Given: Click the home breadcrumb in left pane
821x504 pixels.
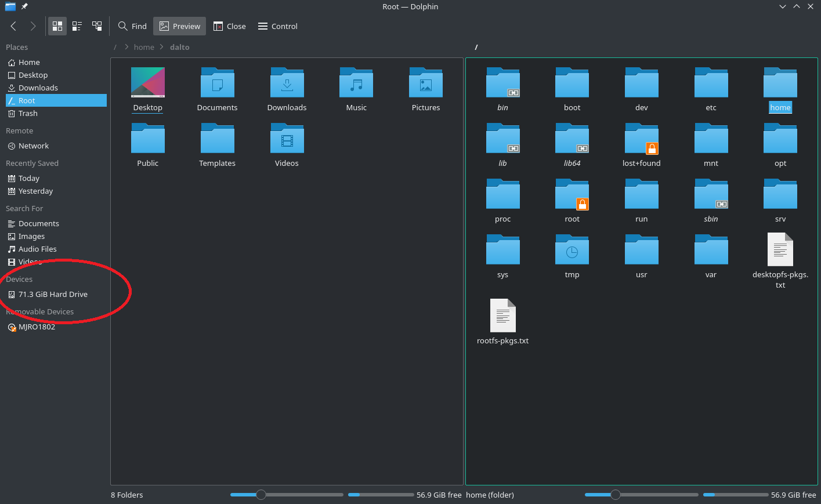Looking at the screenshot, I should pyautogui.click(x=144, y=47).
